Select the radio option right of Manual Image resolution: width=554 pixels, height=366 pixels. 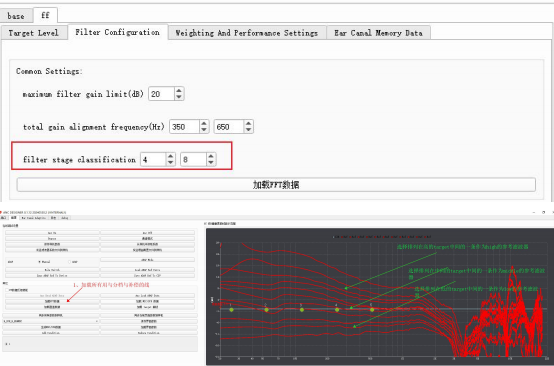pyautogui.click(x=69, y=262)
